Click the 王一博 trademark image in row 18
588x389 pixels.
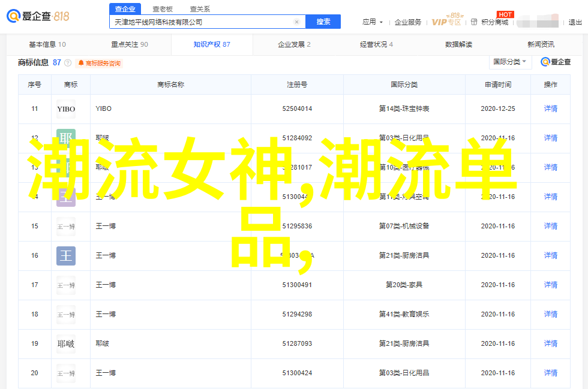point(66,315)
